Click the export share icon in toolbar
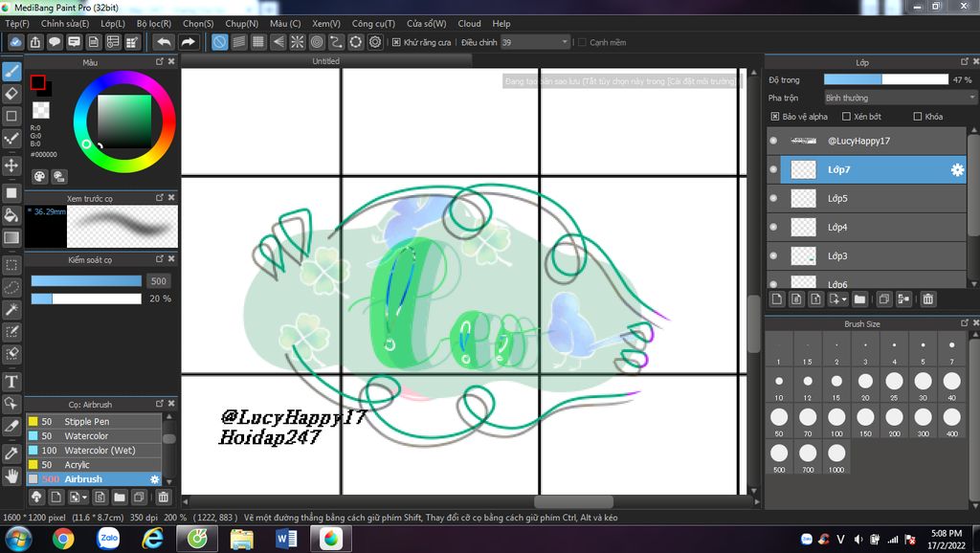The width and height of the screenshot is (980, 553). pyautogui.click(x=35, y=42)
